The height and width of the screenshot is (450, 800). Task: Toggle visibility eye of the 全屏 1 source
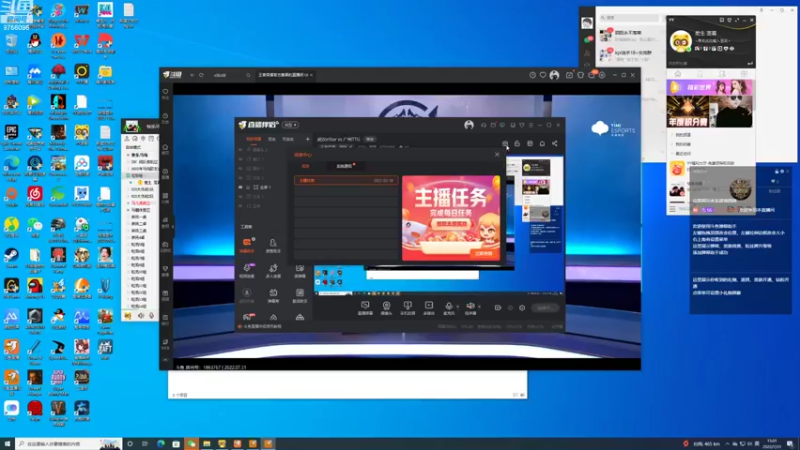(x=240, y=187)
